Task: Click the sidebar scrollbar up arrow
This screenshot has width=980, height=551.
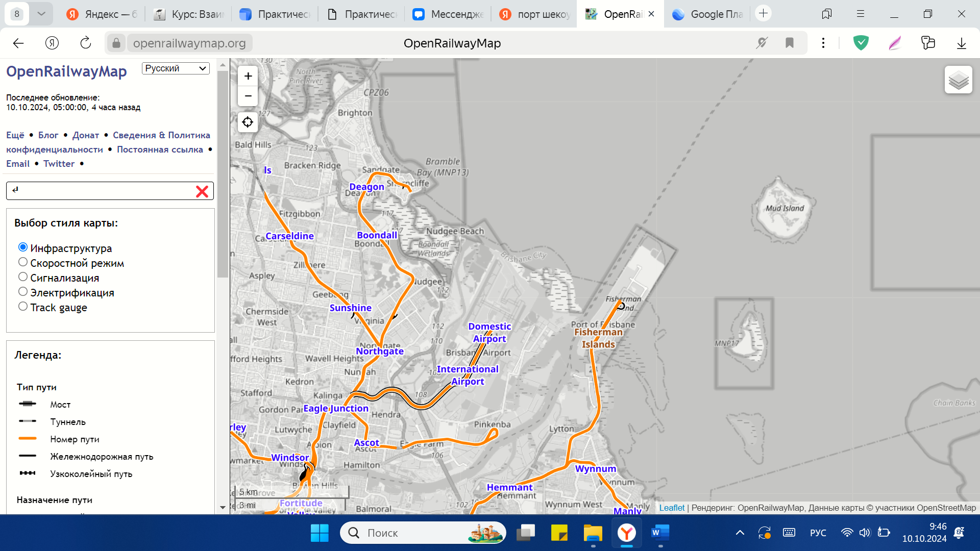Action: coord(223,65)
